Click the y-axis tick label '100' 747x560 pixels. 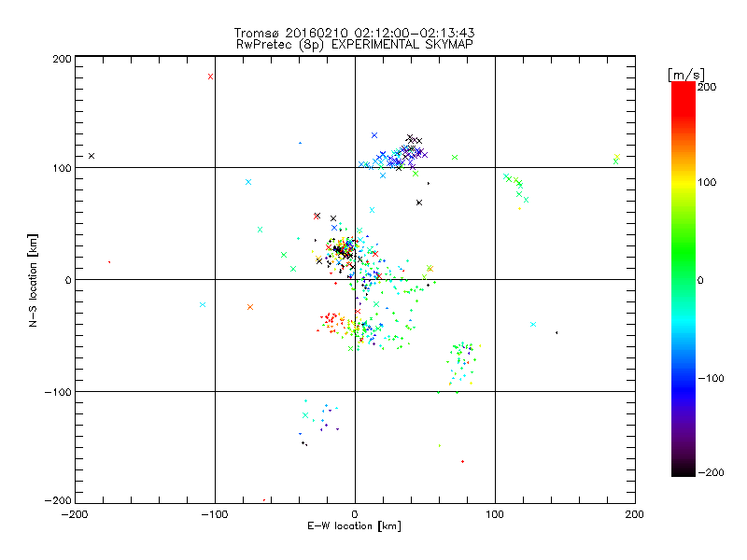point(62,168)
